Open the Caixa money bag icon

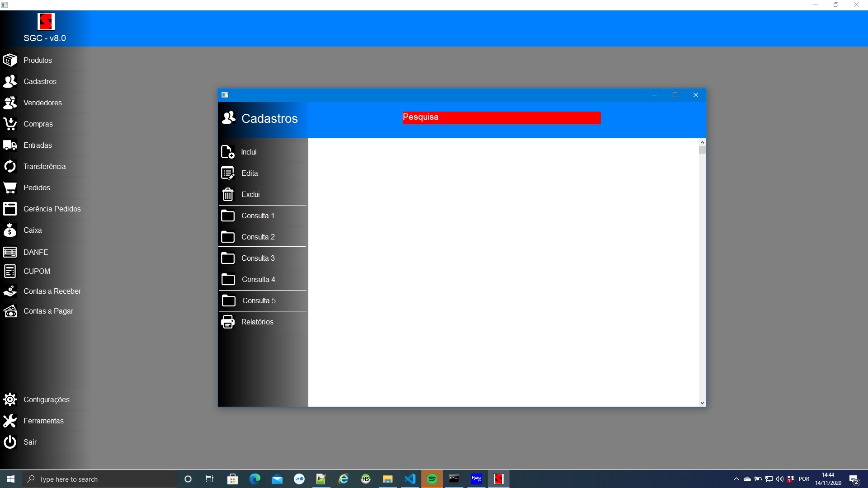tap(10, 230)
